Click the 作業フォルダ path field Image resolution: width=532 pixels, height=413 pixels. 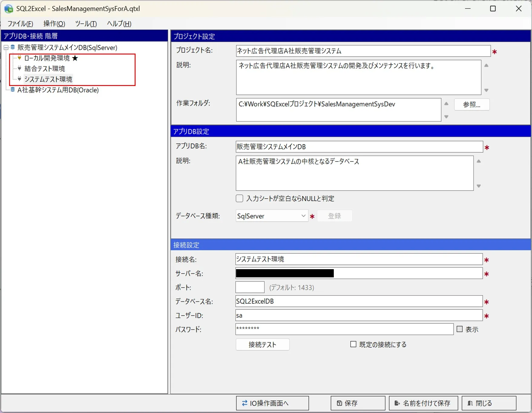click(339, 110)
